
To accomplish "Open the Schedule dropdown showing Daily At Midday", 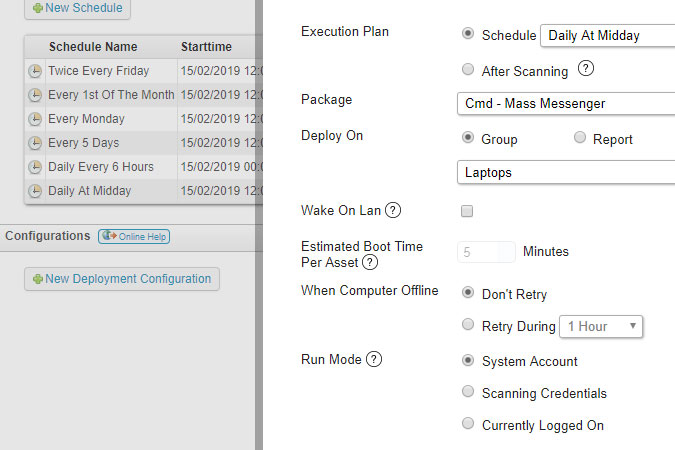I will [x=608, y=36].
